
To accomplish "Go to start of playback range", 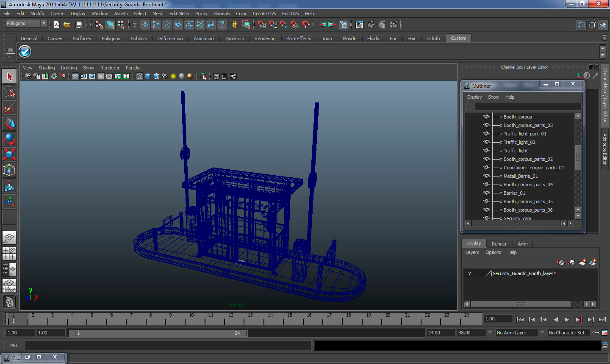I will point(520,320).
